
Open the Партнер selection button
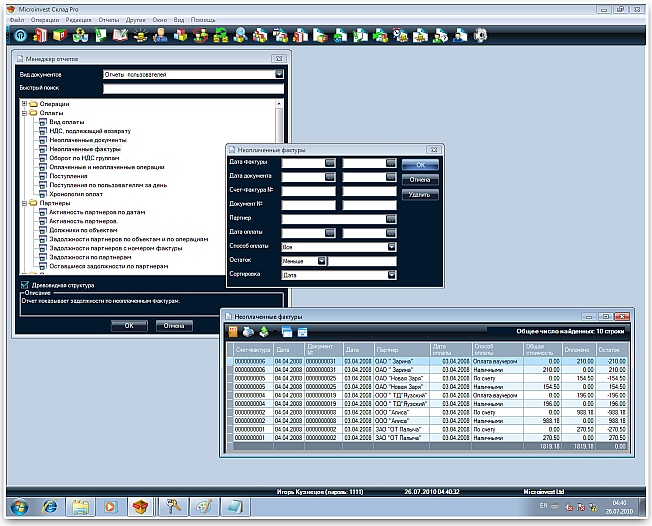tap(391, 219)
